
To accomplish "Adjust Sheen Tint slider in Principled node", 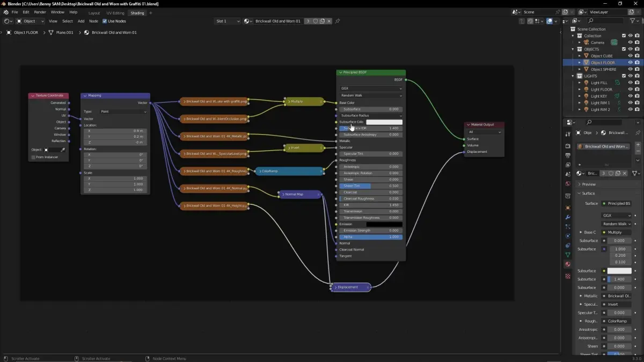I will 371,186.
